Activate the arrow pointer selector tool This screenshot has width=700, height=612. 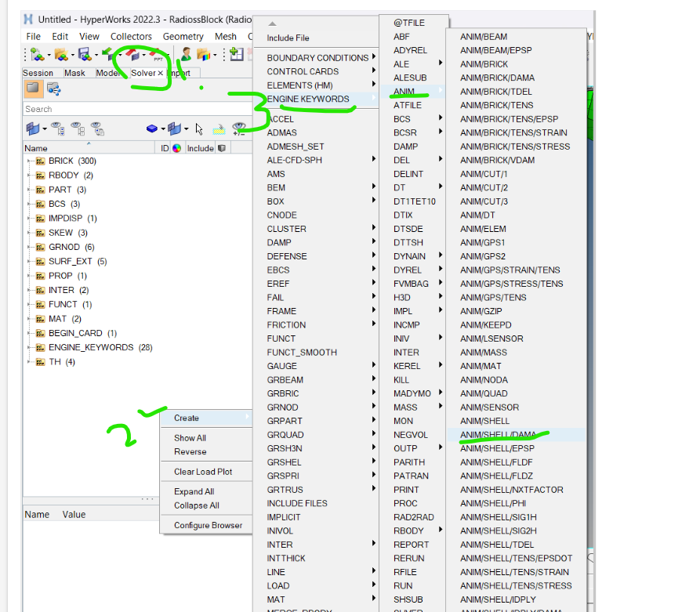tap(199, 129)
